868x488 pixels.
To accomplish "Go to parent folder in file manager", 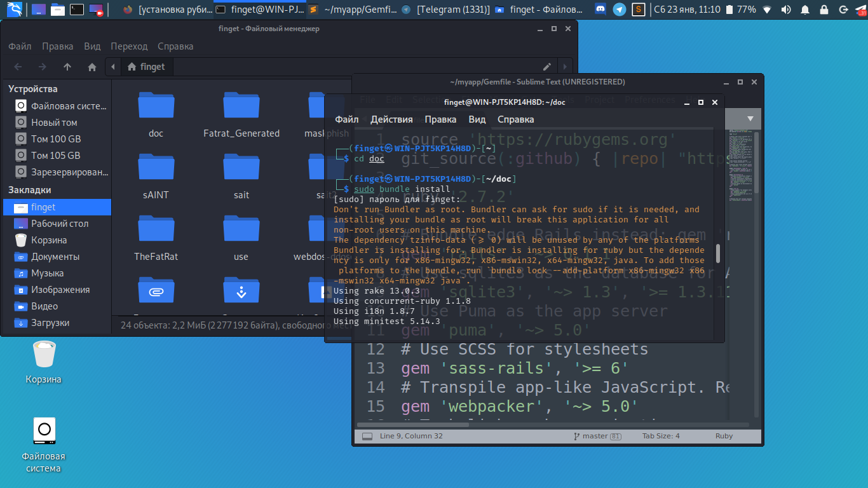I will click(x=67, y=67).
